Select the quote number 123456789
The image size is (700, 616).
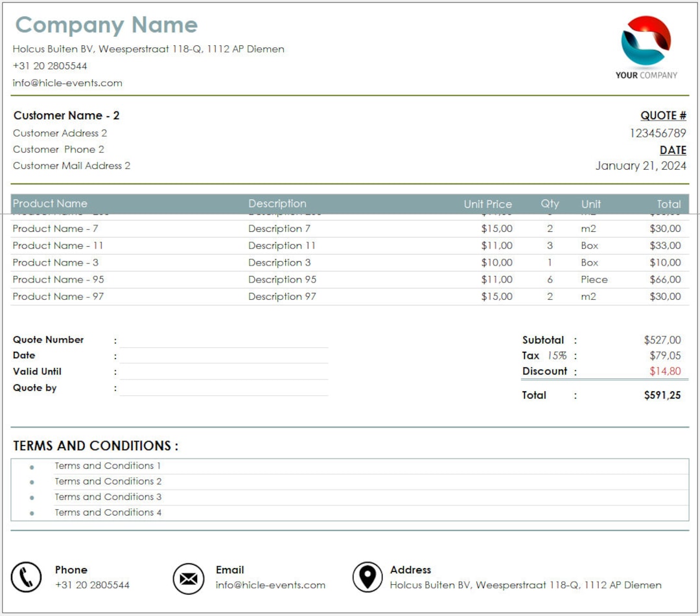tap(658, 133)
